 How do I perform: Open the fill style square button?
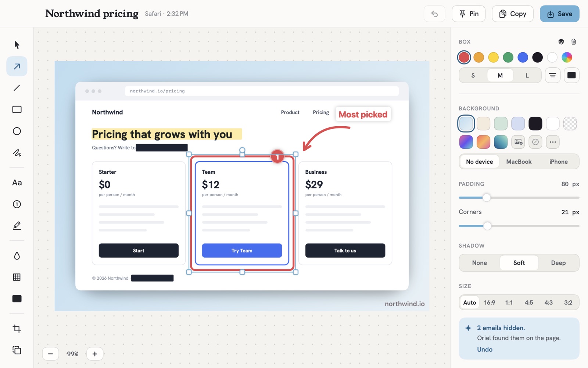[x=571, y=75]
